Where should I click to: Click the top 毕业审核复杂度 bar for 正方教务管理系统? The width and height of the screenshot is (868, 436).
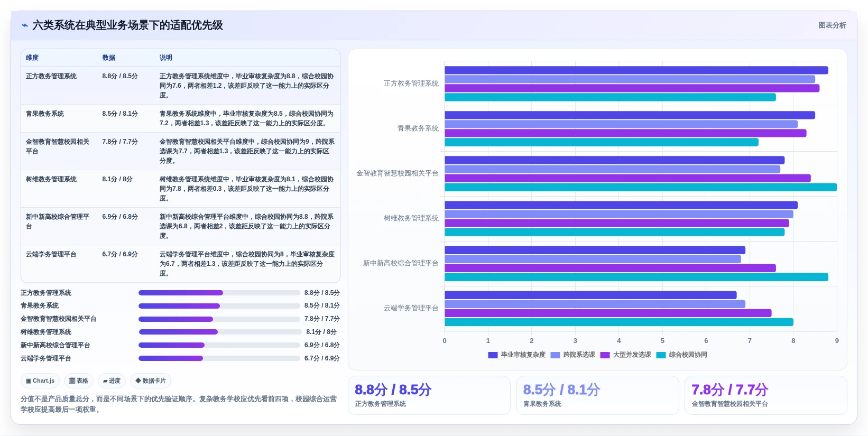(636, 70)
